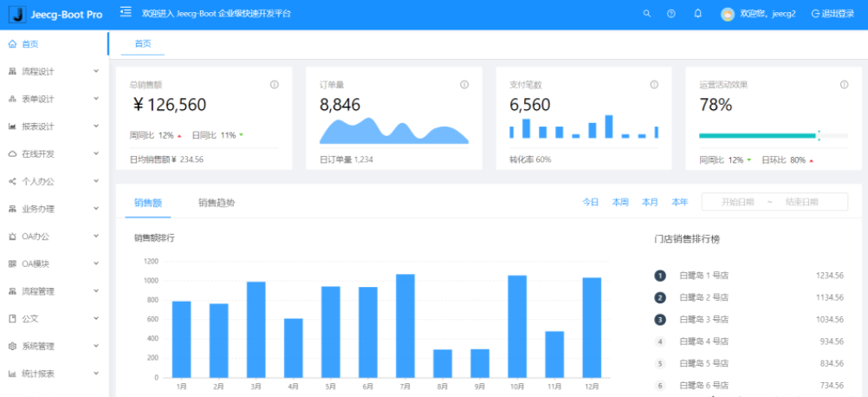Screen dimensions: 868x397
Task: Open the help question mark icon
Action: 671,14
